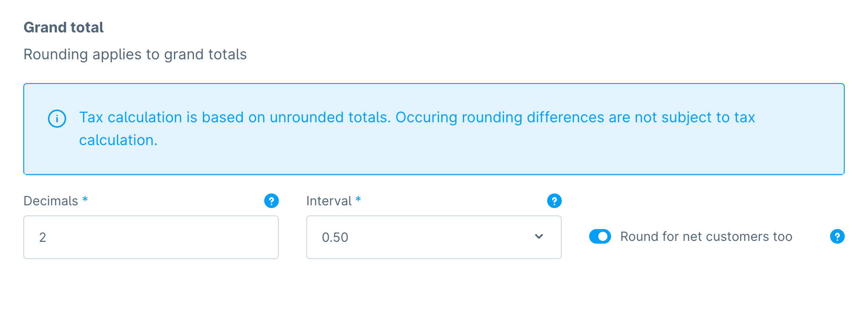Click the Grand total heading
This screenshot has width=868, height=313.
63,27
